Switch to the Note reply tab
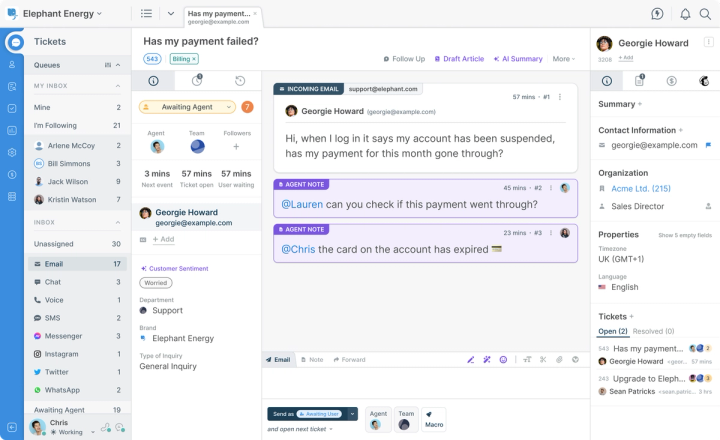Image resolution: width=720 pixels, height=440 pixels. pyautogui.click(x=312, y=360)
